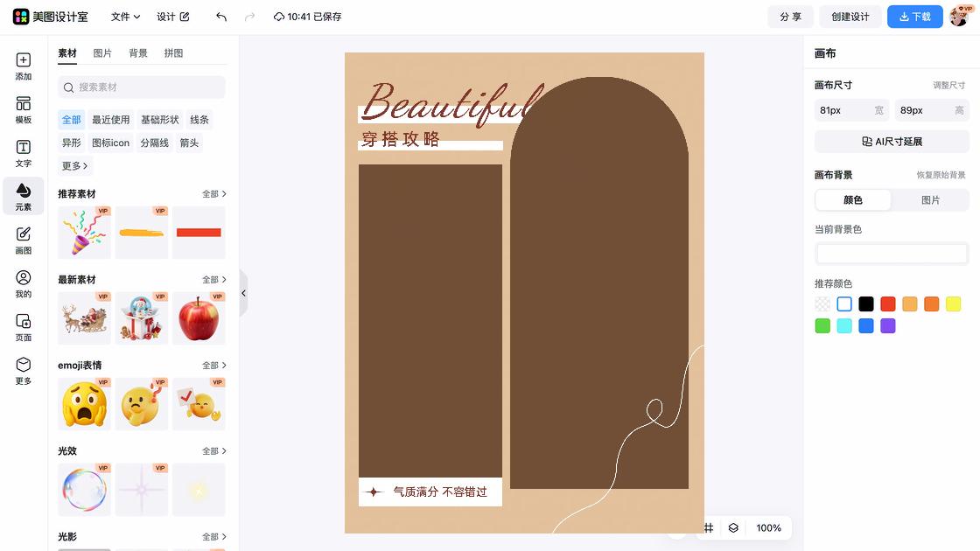This screenshot has height=551, width=980.
Task: Open the 设计 design name edit menu
Action: 172,17
